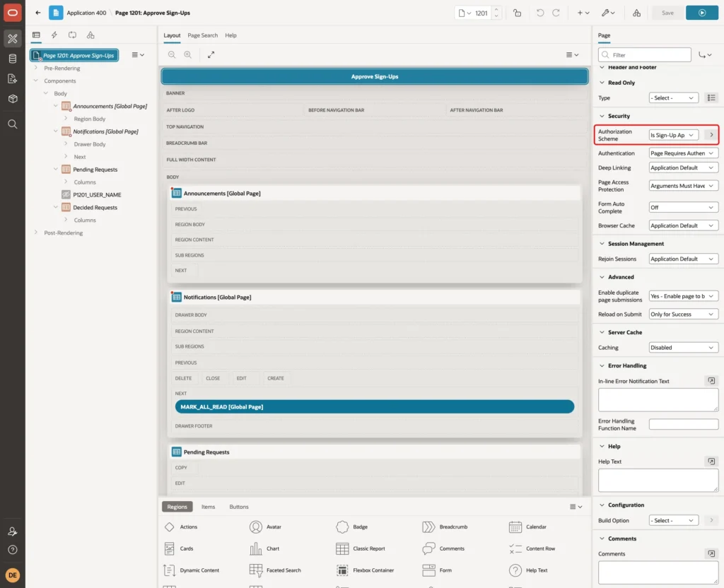Open Shared Components tab in left pane

click(x=90, y=35)
